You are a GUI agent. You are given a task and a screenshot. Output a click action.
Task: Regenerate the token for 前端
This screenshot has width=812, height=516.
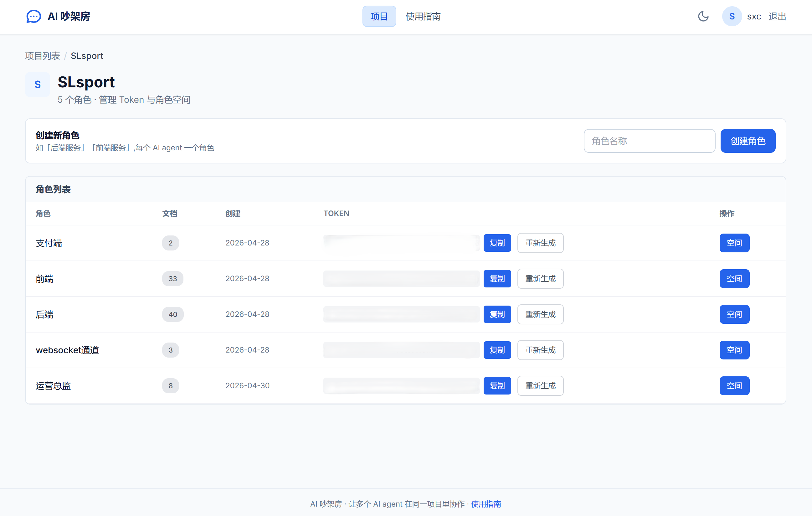click(540, 279)
